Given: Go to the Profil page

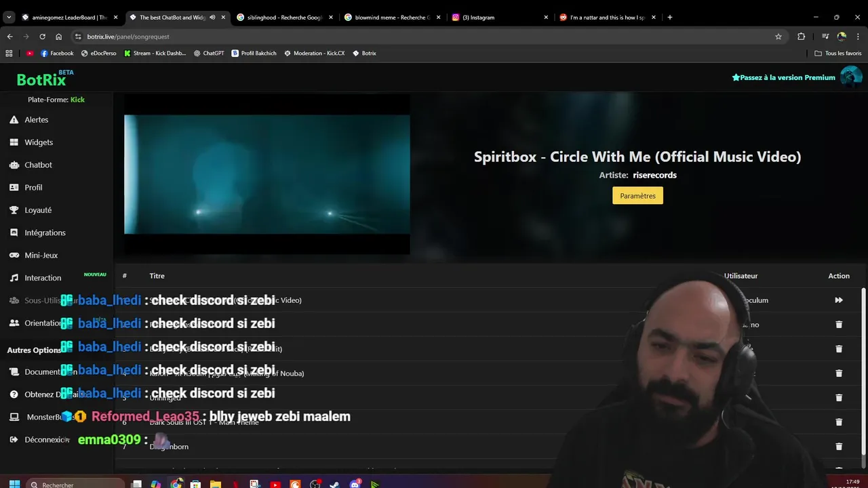Looking at the screenshot, I should tap(33, 188).
